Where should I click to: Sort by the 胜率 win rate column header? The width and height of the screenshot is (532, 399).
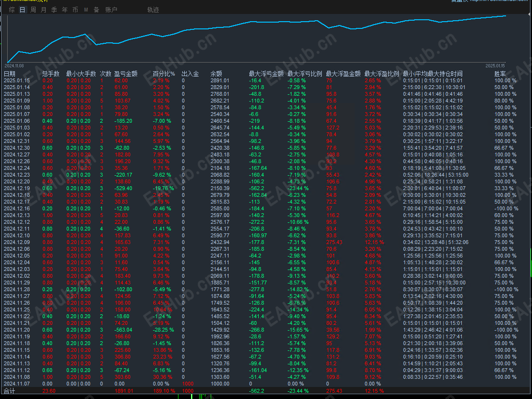click(x=500, y=74)
